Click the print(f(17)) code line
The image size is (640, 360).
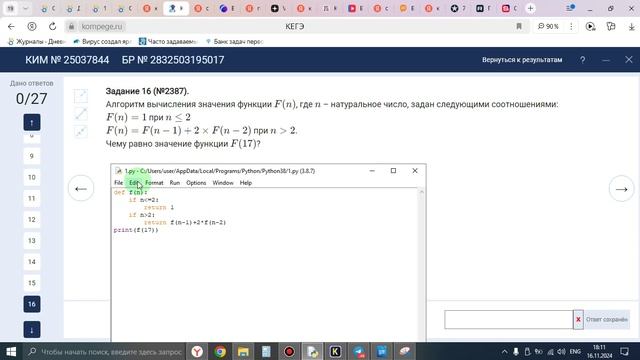(136, 230)
